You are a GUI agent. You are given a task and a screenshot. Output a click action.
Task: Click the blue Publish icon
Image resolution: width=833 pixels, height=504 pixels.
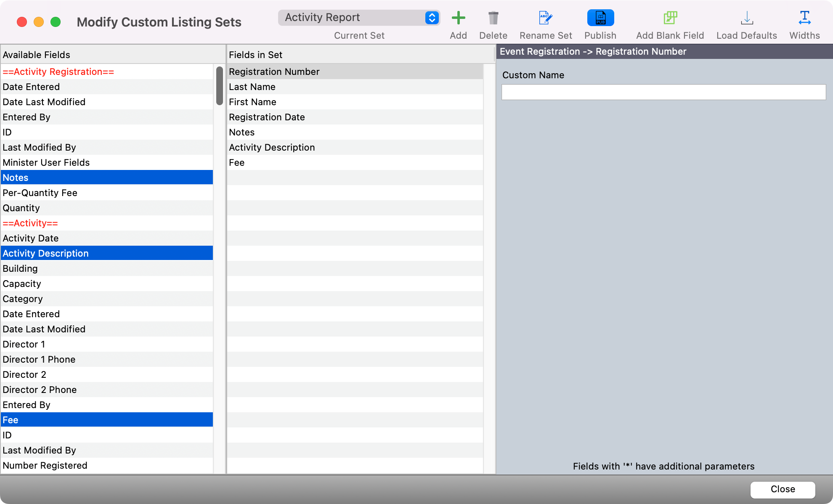point(600,18)
